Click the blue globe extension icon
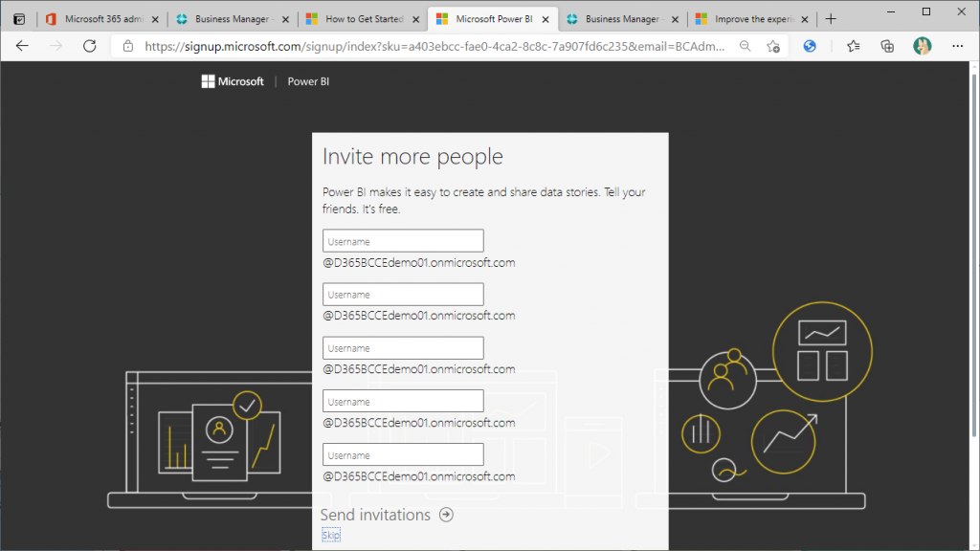Screen dimensions: 980x551 [810, 46]
